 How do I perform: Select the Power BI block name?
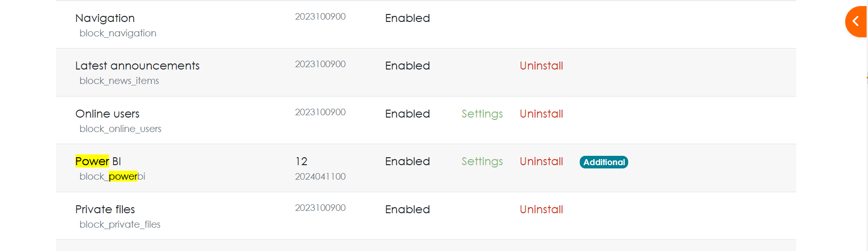click(98, 161)
